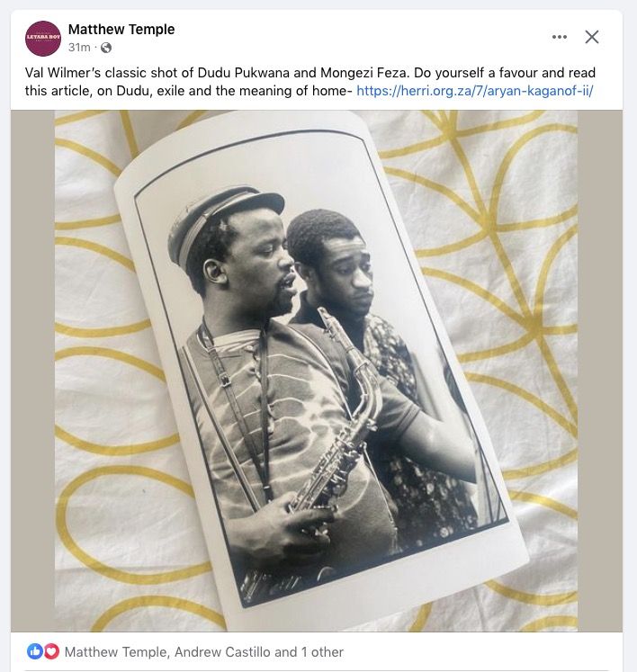Click the post caption starting "Val Wilmer's"
The image size is (637, 672).
coord(180,73)
